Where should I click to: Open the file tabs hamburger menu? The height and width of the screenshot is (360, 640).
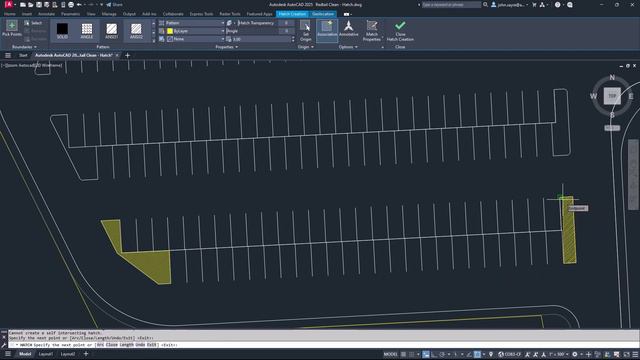[x=8, y=55]
